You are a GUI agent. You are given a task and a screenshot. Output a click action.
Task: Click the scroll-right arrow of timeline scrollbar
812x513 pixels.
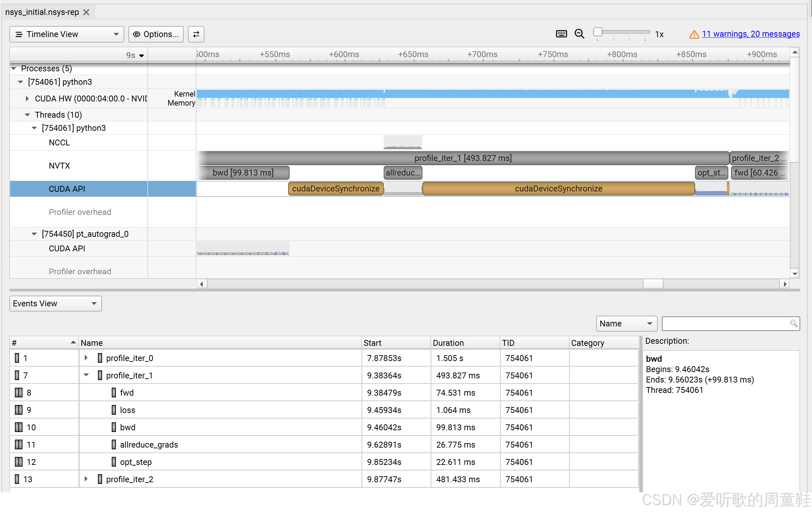pyautogui.click(x=785, y=284)
